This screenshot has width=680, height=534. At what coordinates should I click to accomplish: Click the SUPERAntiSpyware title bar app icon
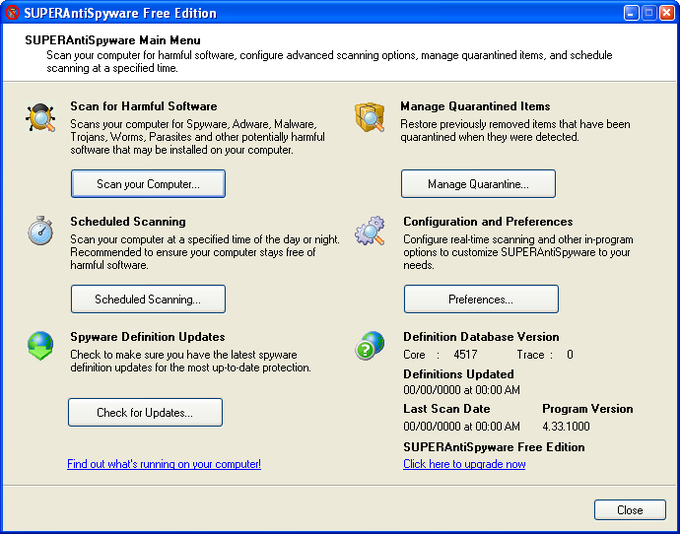click(12, 13)
